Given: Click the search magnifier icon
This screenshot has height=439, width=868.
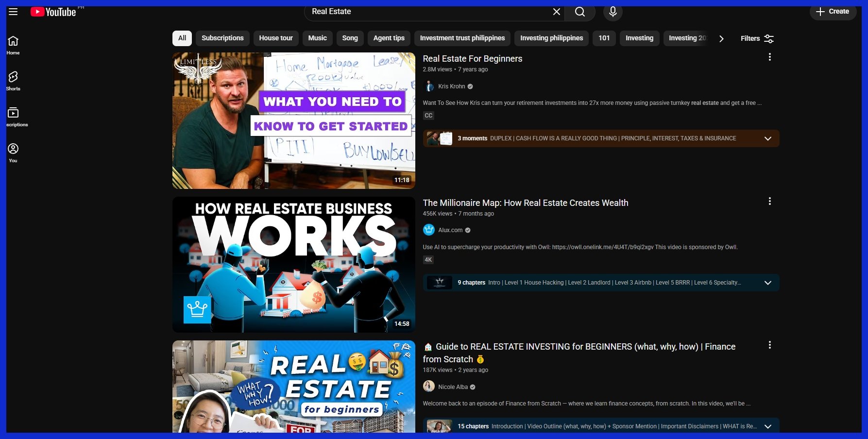Looking at the screenshot, I should pos(579,13).
